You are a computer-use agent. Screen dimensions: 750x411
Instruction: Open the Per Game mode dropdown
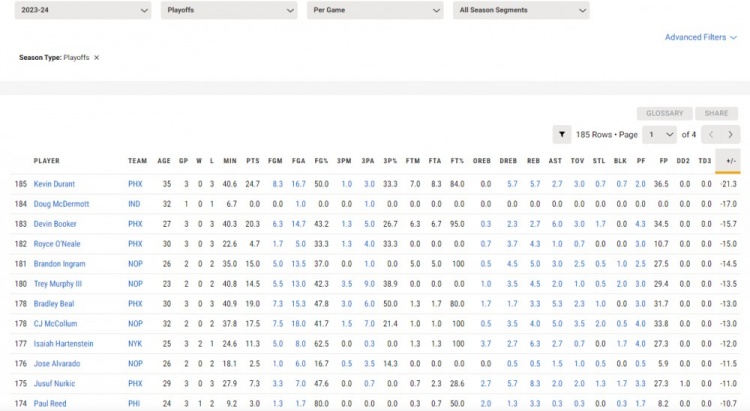pyautogui.click(x=374, y=10)
